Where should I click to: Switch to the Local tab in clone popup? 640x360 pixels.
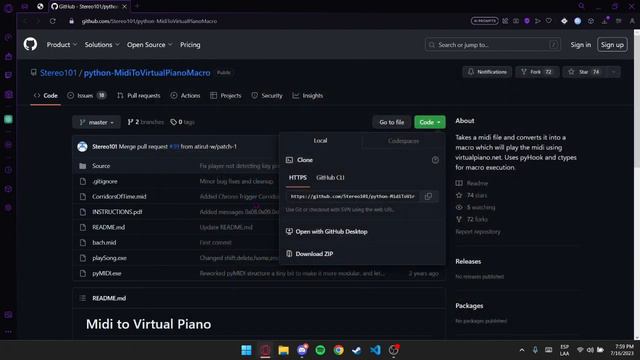click(x=320, y=140)
